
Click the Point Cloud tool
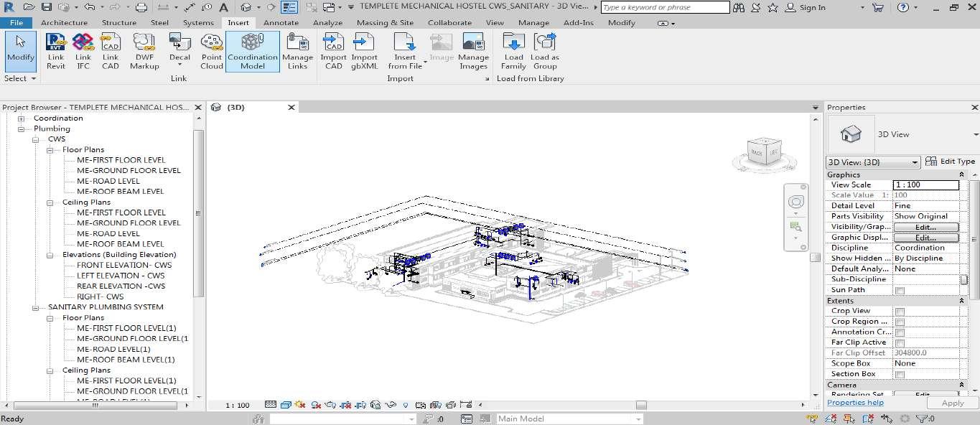pyautogui.click(x=212, y=52)
